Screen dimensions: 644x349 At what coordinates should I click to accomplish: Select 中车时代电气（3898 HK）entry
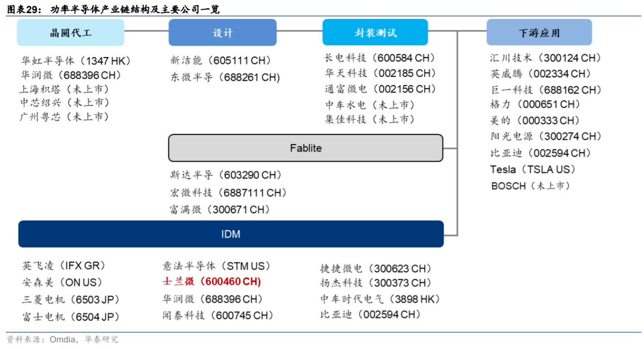tap(380, 299)
